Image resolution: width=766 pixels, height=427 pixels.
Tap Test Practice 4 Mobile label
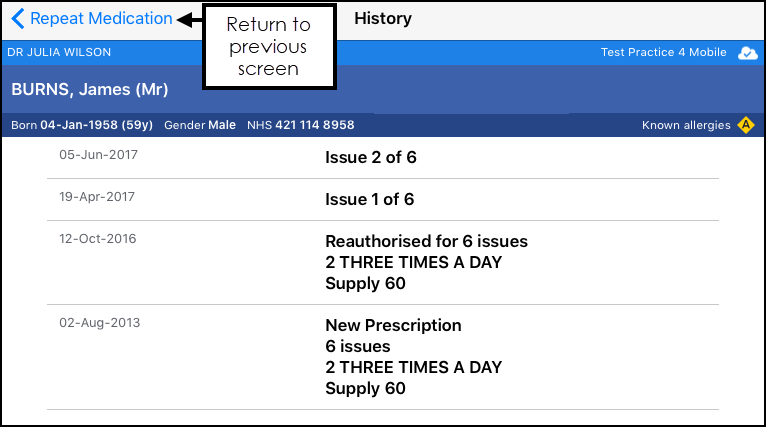pyautogui.click(x=663, y=52)
